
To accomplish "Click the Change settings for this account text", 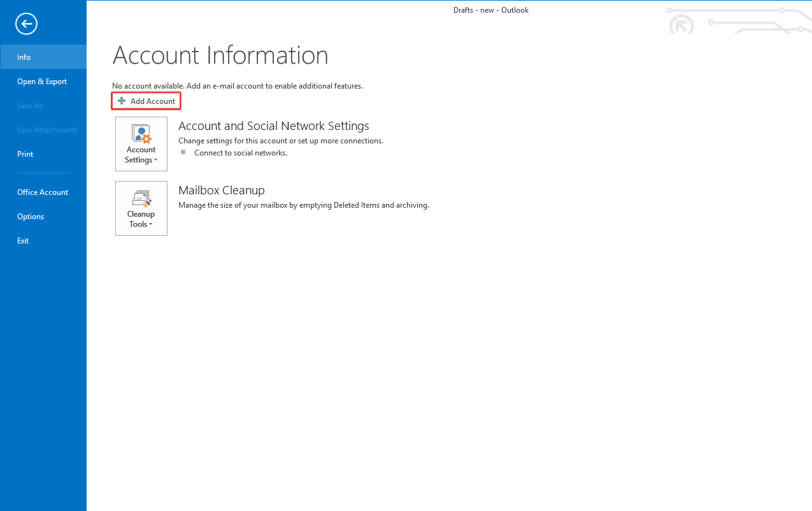I will [281, 141].
